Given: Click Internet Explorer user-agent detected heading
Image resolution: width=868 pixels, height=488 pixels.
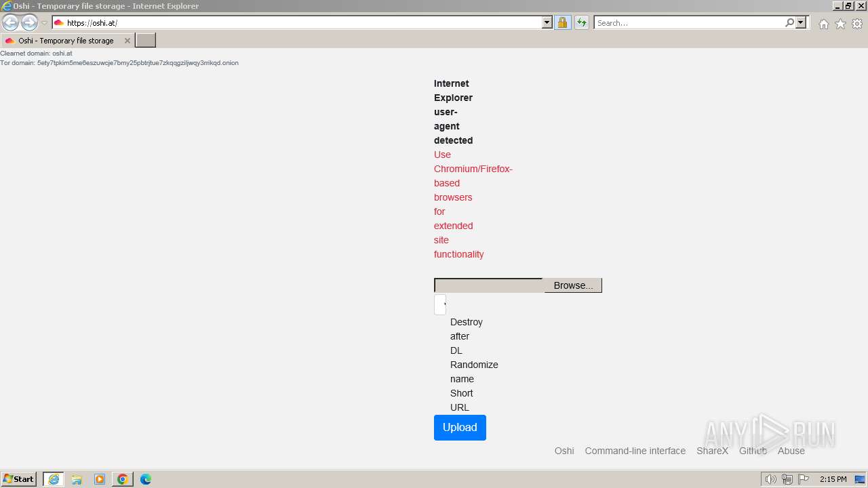Looking at the screenshot, I should [454, 112].
